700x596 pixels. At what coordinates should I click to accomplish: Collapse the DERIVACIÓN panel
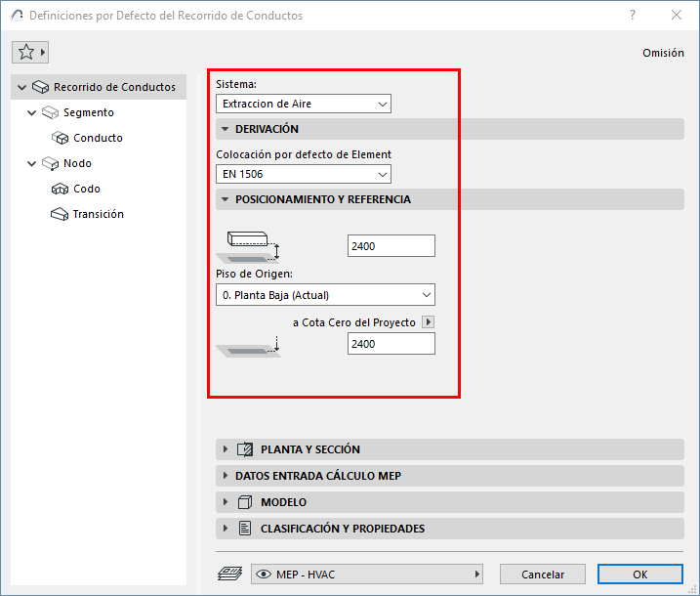[226, 129]
